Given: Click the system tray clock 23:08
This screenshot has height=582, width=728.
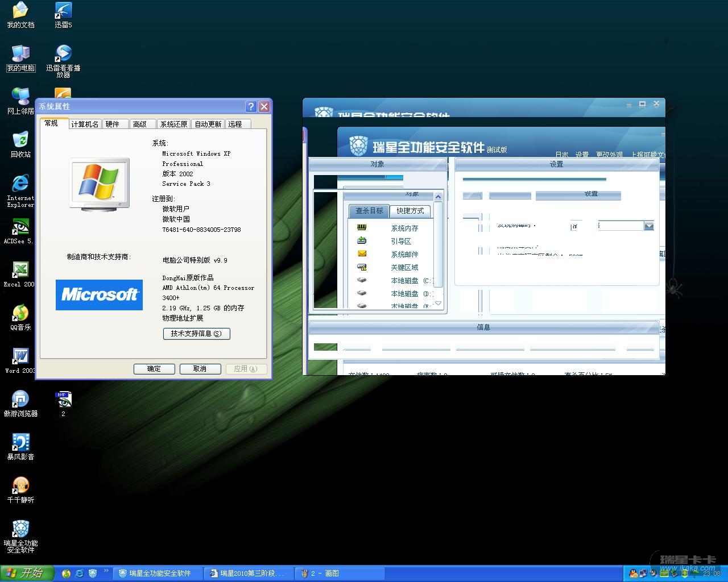Looking at the screenshot, I should [711, 573].
